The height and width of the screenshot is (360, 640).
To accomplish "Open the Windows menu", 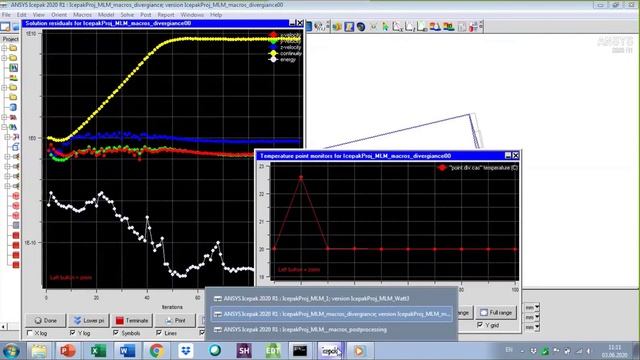I will 192,15.
